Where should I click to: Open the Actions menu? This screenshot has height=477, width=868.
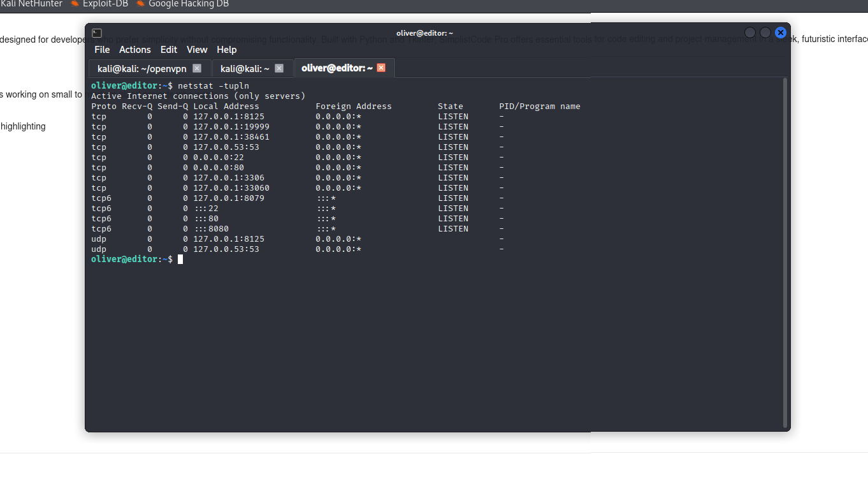point(135,50)
